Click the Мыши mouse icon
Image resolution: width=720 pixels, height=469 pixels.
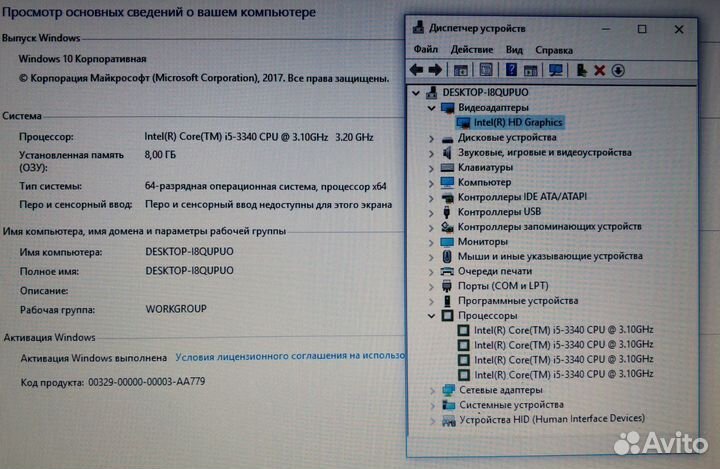(447, 256)
